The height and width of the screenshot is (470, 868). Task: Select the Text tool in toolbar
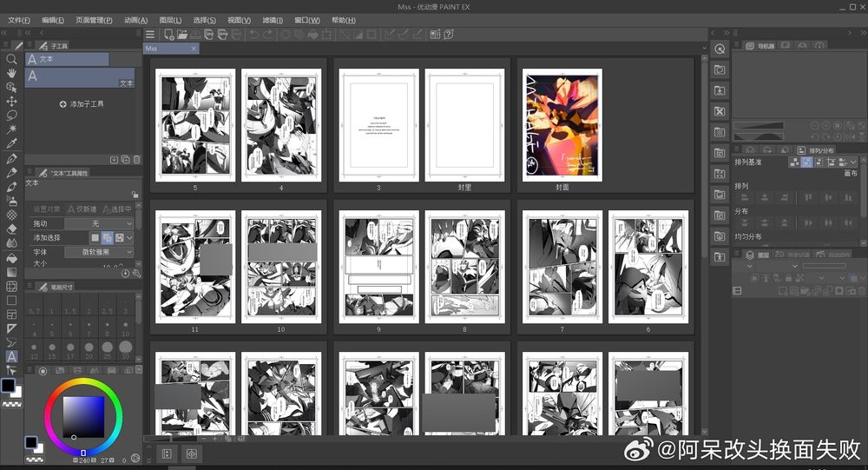click(11, 356)
